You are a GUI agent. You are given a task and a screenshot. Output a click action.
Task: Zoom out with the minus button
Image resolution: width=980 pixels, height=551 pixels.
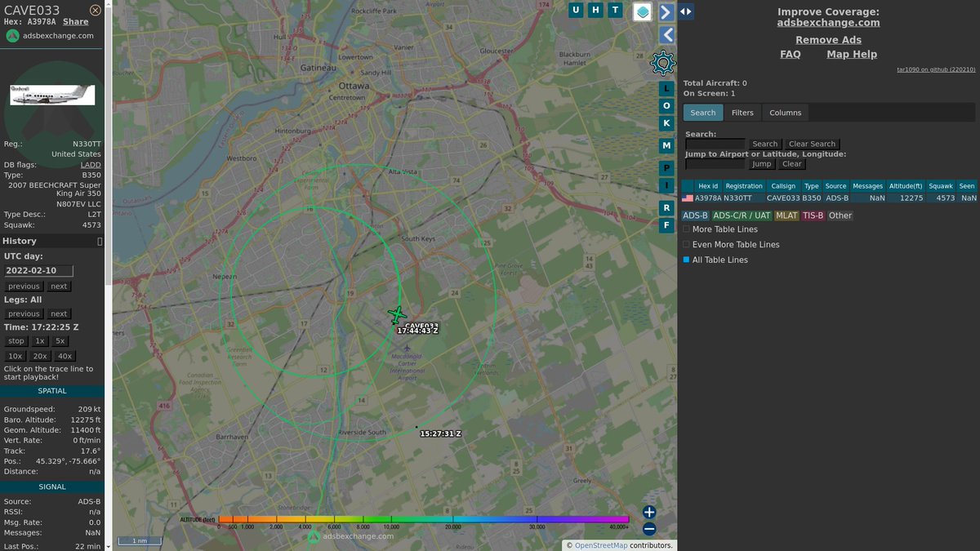pyautogui.click(x=649, y=529)
